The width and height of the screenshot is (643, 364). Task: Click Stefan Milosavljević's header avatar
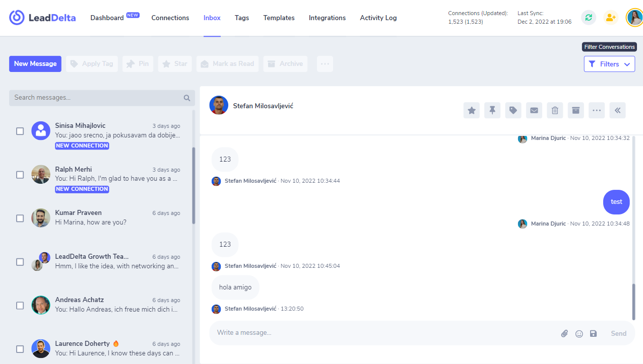pos(219,105)
